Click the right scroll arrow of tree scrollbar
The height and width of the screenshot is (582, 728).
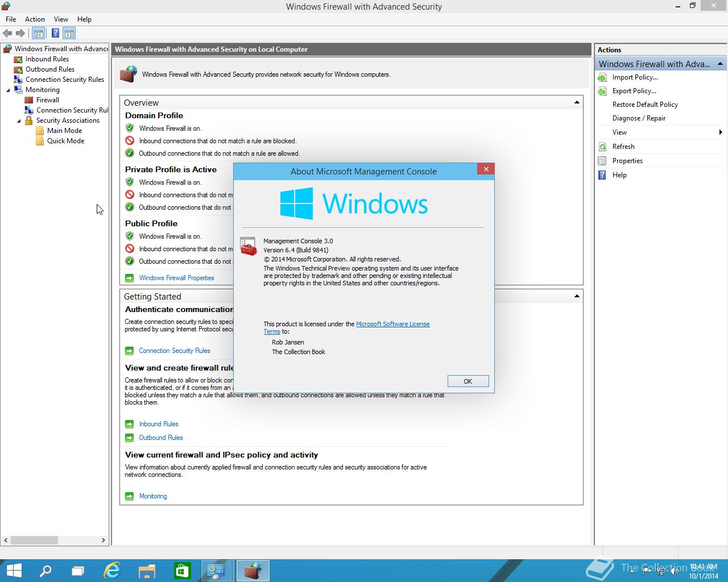tap(104, 540)
